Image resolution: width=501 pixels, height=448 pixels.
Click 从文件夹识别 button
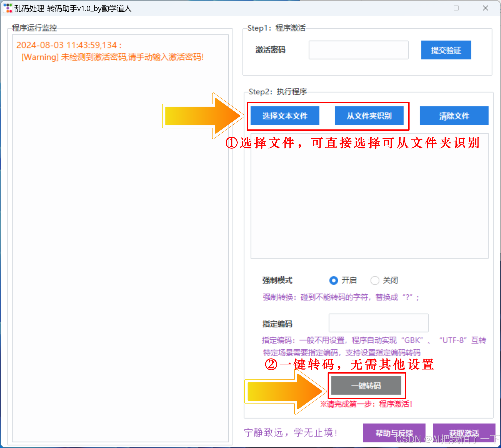(x=369, y=116)
